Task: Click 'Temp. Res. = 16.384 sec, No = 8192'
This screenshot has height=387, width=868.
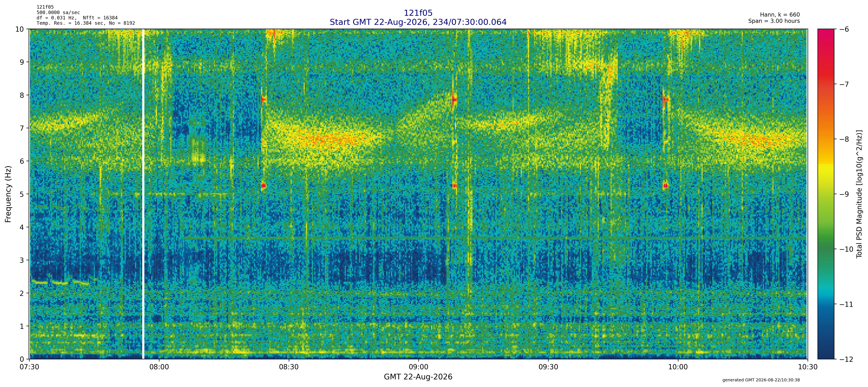Action: pyautogui.click(x=86, y=23)
